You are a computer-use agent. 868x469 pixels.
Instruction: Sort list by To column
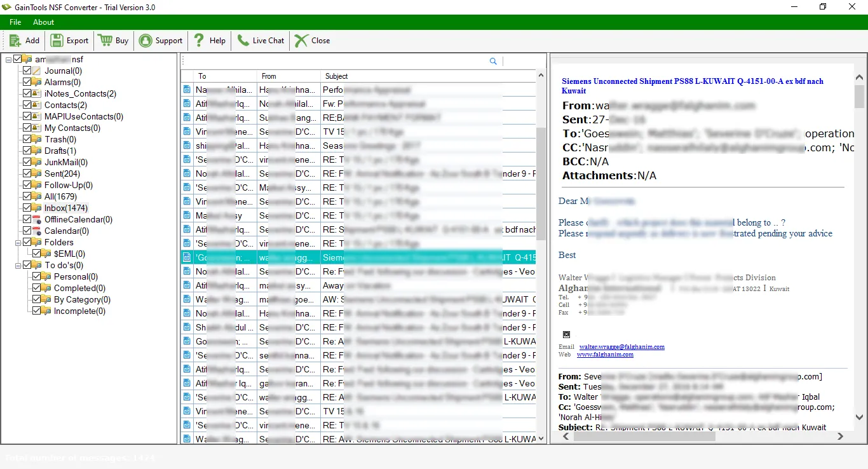pos(225,76)
